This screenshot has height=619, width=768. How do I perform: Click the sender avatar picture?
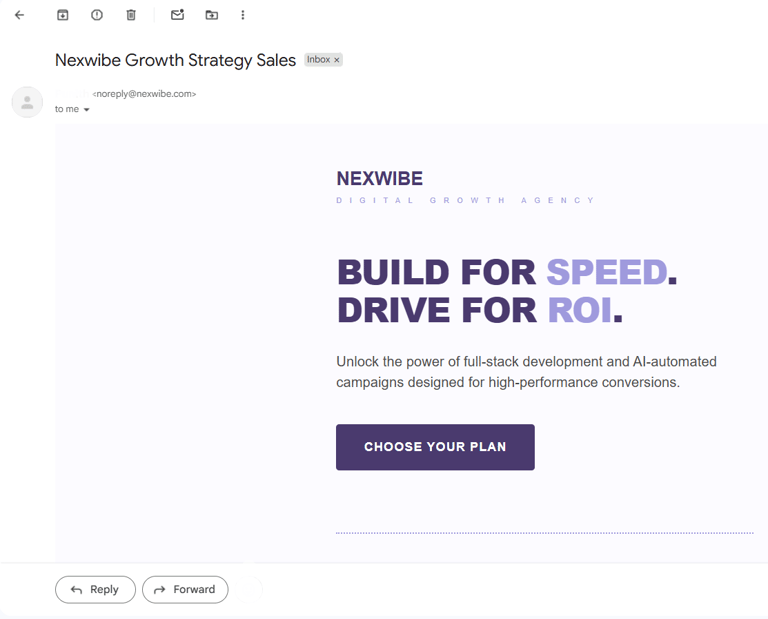27,102
